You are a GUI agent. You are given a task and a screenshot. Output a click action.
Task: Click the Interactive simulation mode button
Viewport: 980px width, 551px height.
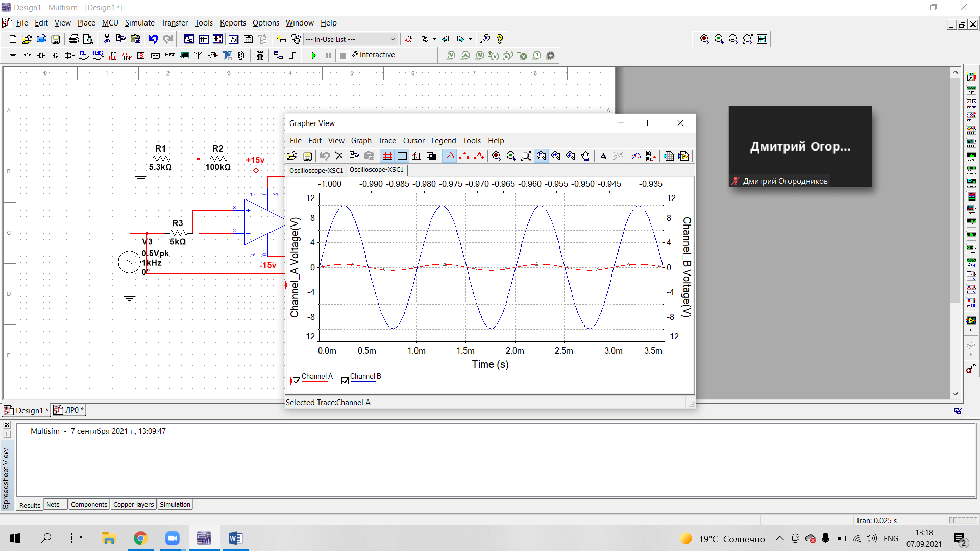coord(373,55)
